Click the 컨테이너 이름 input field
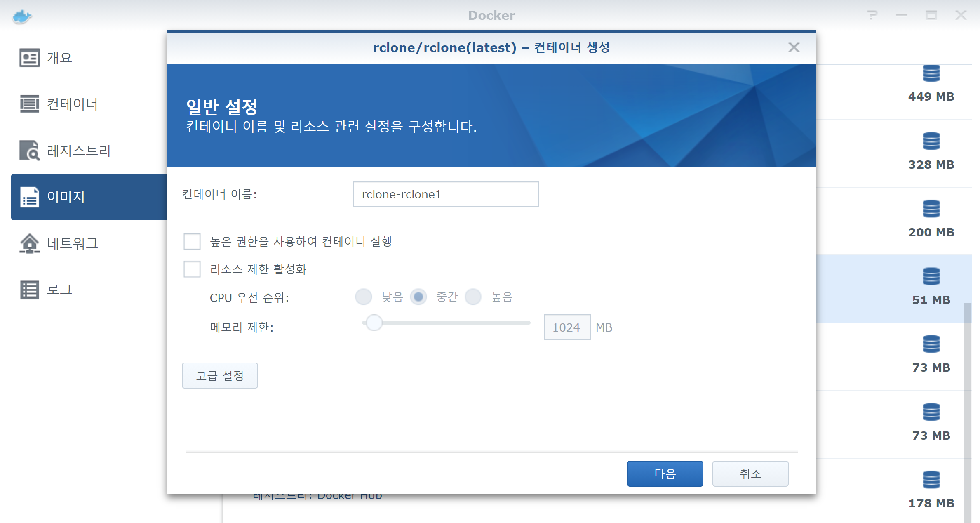This screenshot has height=523, width=980. 446,194
